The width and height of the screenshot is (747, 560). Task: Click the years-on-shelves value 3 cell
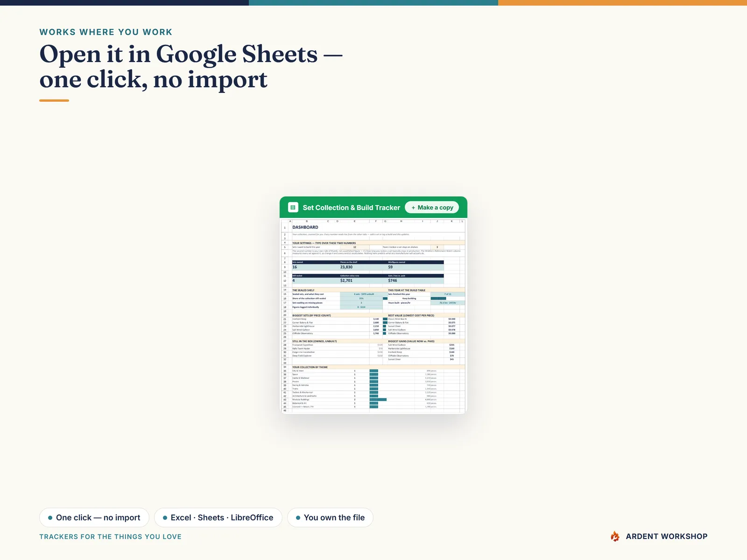click(437, 247)
